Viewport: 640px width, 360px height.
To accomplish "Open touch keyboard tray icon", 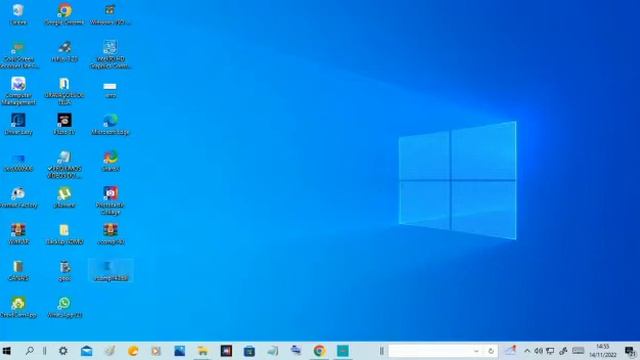I will tap(578, 351).
